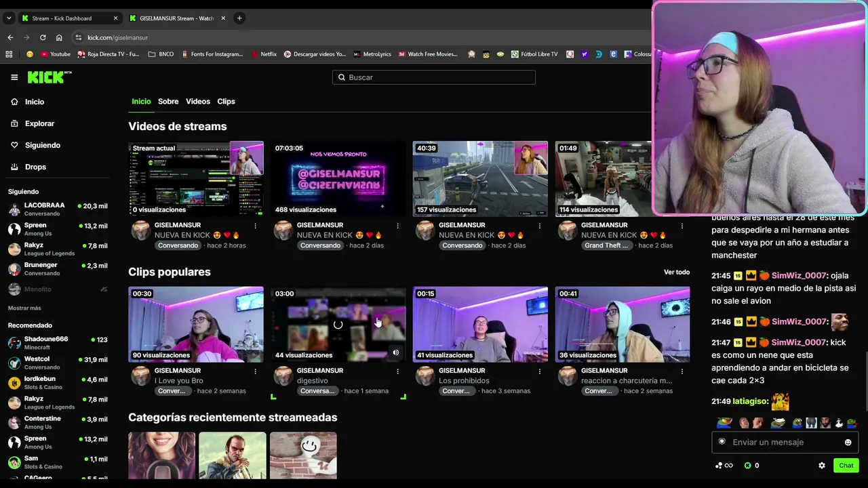Image resolution: width=868 pixels, height=488 pixels.
Task: Play the reaccion a charcutería clip thumbnail
Action: point(623,325)
